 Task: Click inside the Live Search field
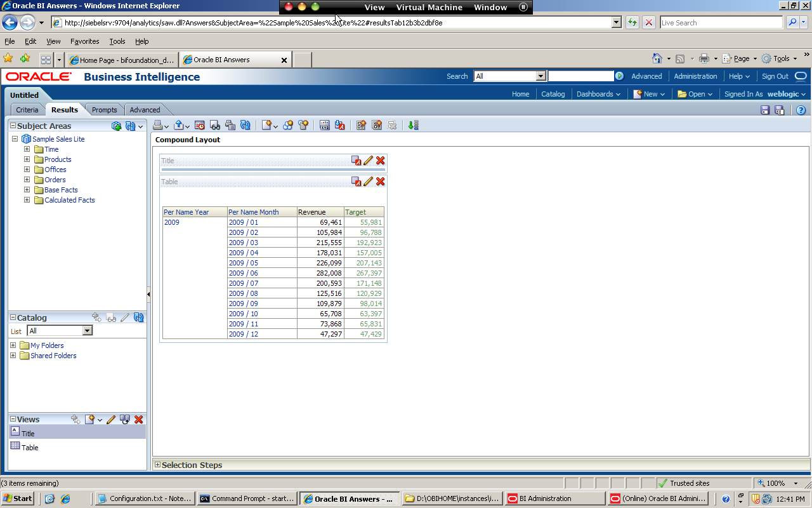tap(720, 22)
